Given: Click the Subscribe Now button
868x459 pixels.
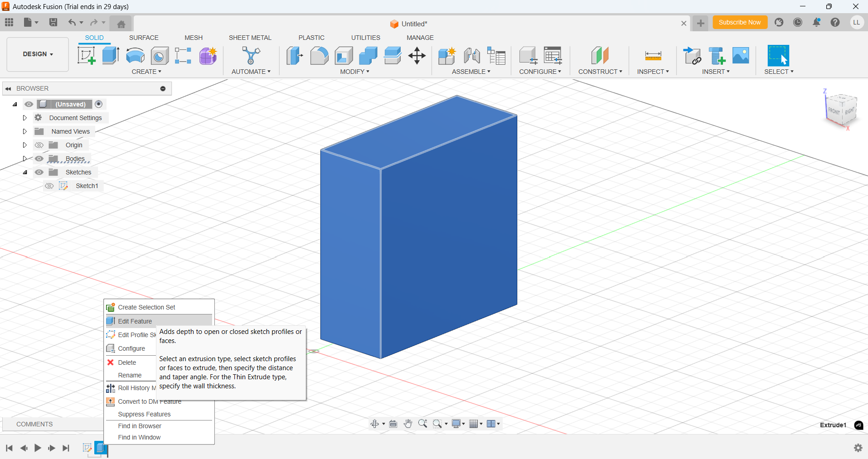Looking at the screenshot, I should coord(740,22).
